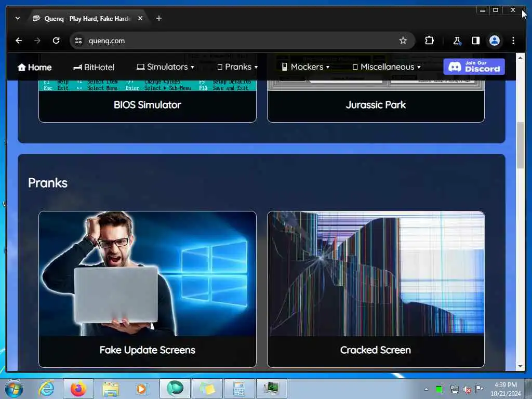Open the BIOS Simulator card
This screenshot has width=532, height=399.
[x=148, y=105]
